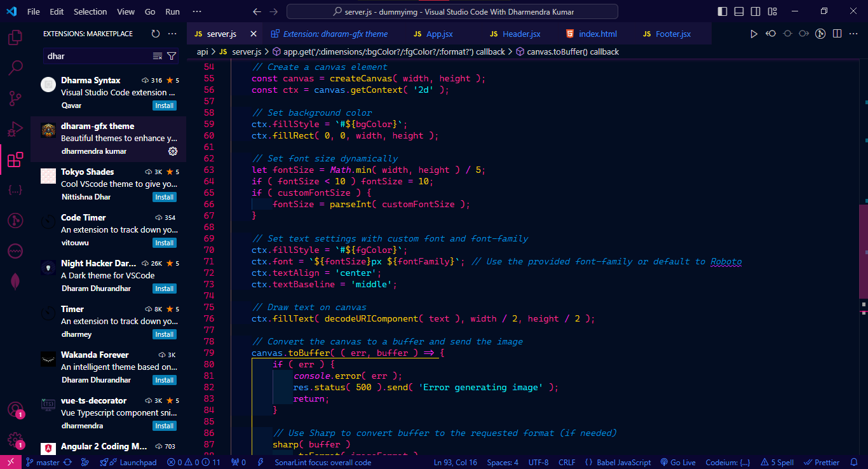Click the editor vertical scrollbar thumb

pyautogui.click(x=864, y=251)
